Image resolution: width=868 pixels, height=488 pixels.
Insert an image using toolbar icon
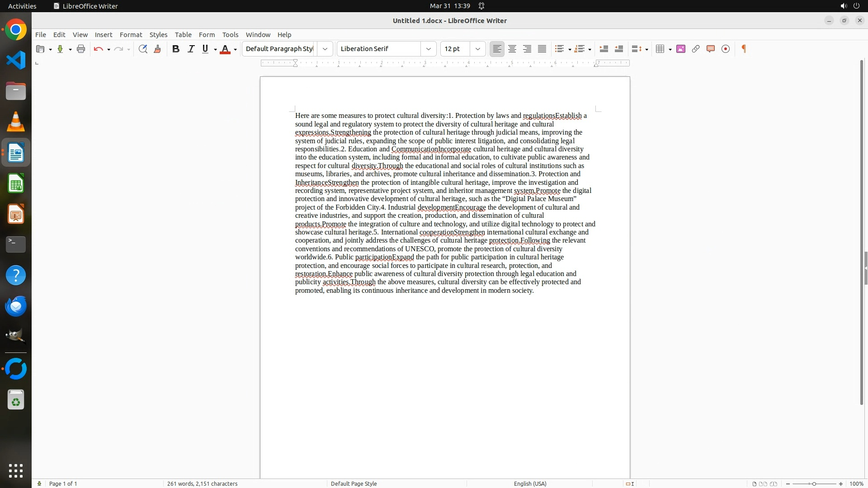point(681,49)
